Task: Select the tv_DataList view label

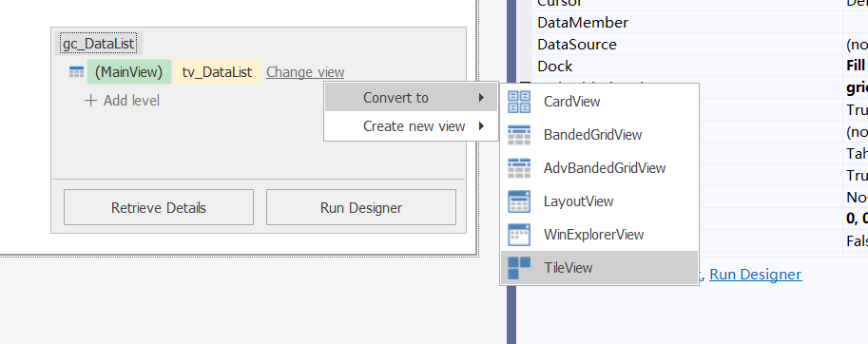Action: tap(217, 72)
